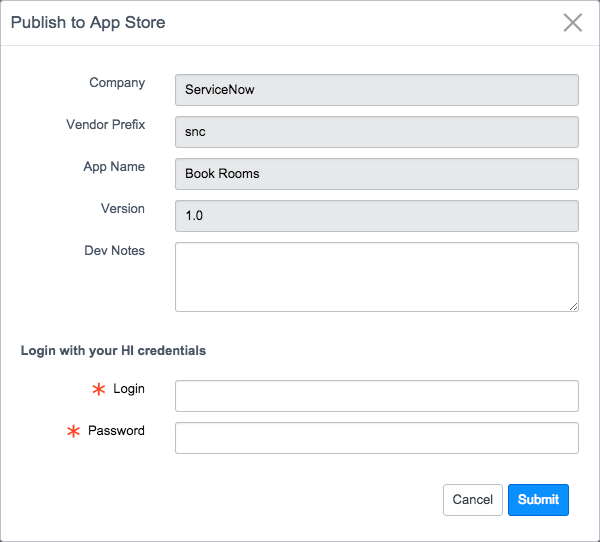This screenshot has height=542, width=600.
Task: Click the Version field showing 1.0
Action: [377, 216]
